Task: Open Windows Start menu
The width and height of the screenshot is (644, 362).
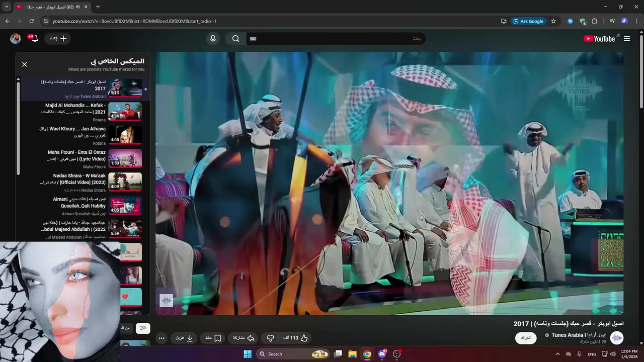Action: tap(248, 354)
